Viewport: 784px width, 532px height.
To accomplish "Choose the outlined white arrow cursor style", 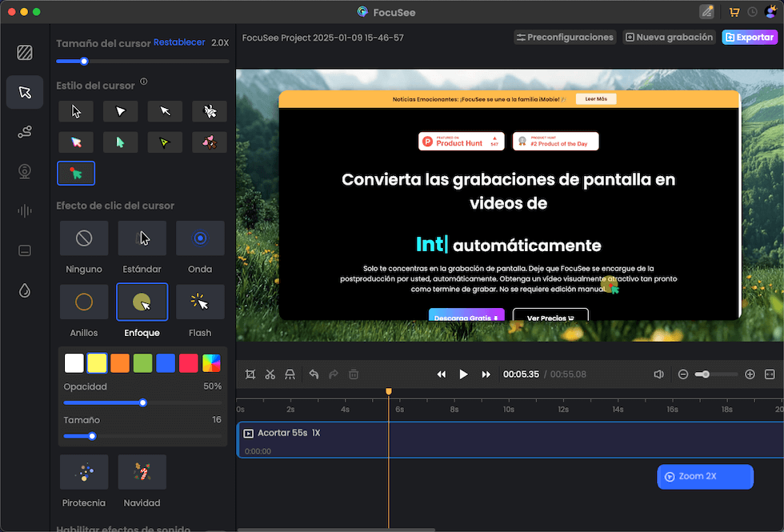I will tap(76, 111).
